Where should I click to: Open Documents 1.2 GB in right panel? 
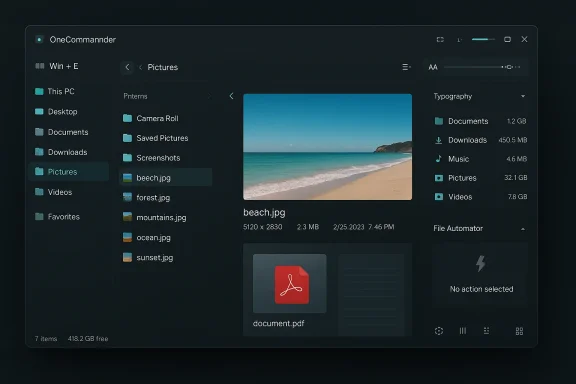point(480,121)
